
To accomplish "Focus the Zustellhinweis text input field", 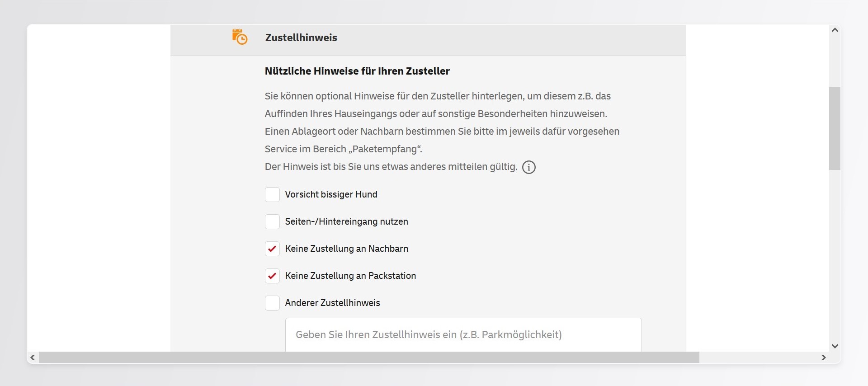I will coord(463,335).
